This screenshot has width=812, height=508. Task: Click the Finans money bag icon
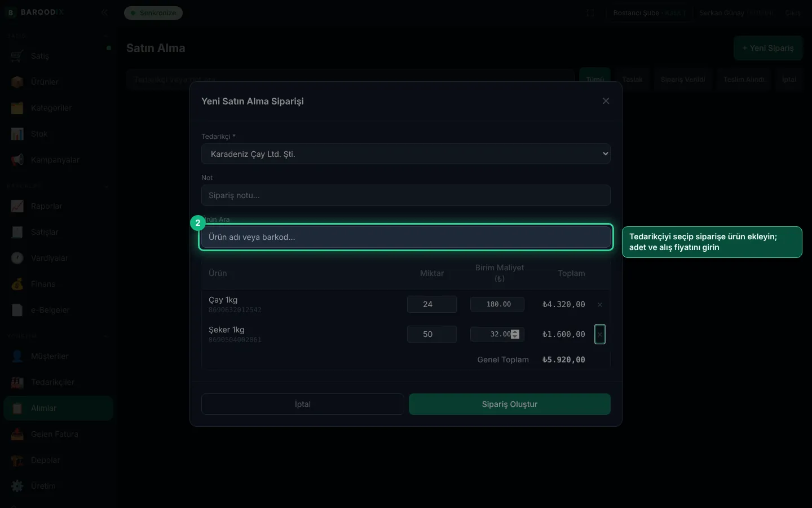pyautogui.click(x=17, y=284)
